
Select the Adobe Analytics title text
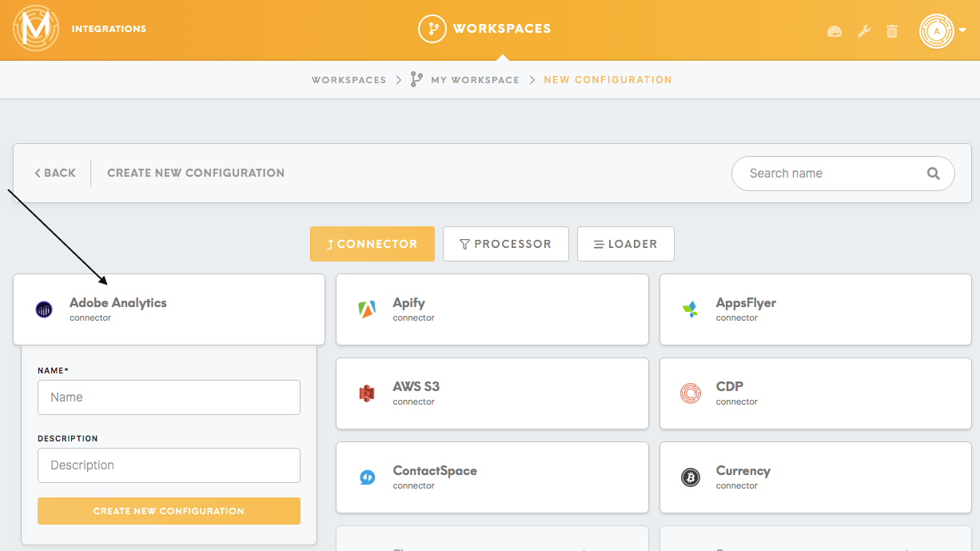(118, 303)
